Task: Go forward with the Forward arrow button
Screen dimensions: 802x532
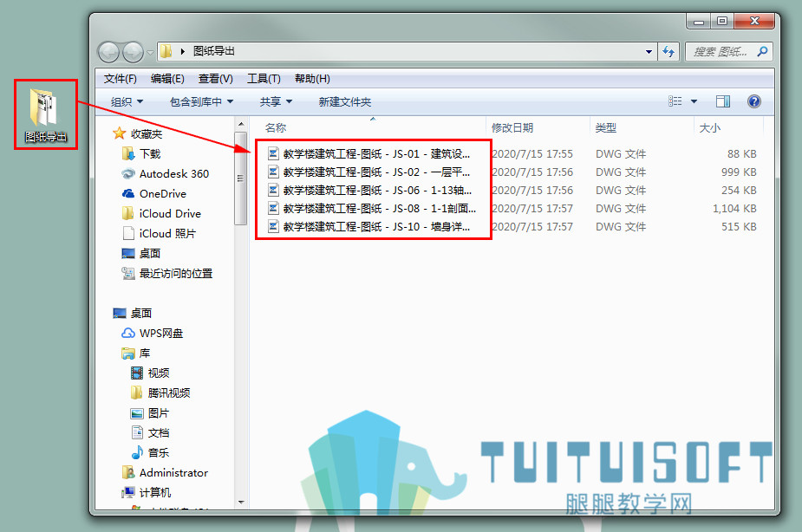Action: pyautogui.click(x=133, y=52)
